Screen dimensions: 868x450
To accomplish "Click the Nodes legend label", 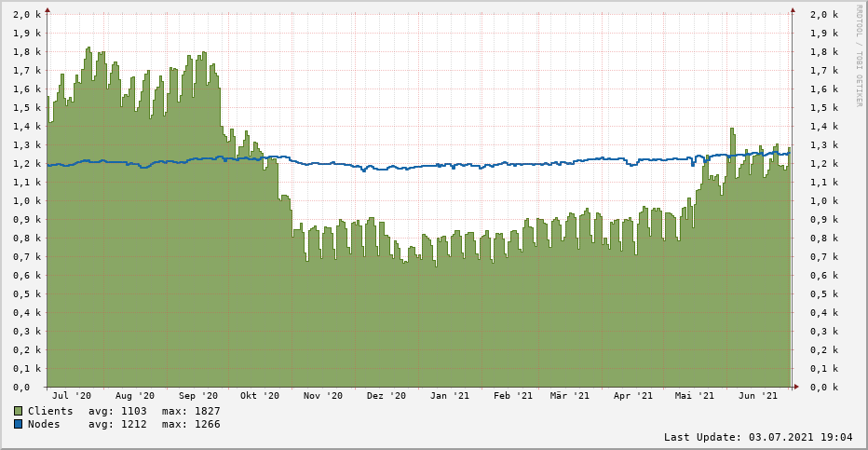I will (x=44, y=425).
